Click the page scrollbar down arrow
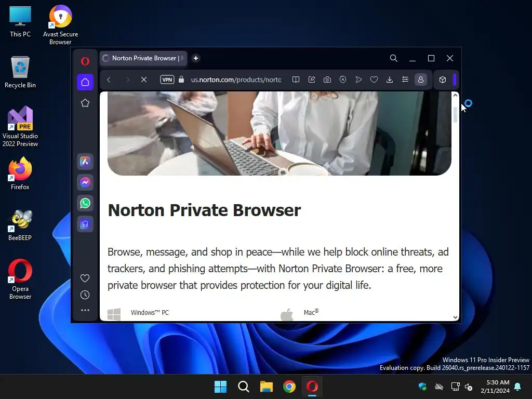This screenshot has height=399, width=532. point(455,317)
